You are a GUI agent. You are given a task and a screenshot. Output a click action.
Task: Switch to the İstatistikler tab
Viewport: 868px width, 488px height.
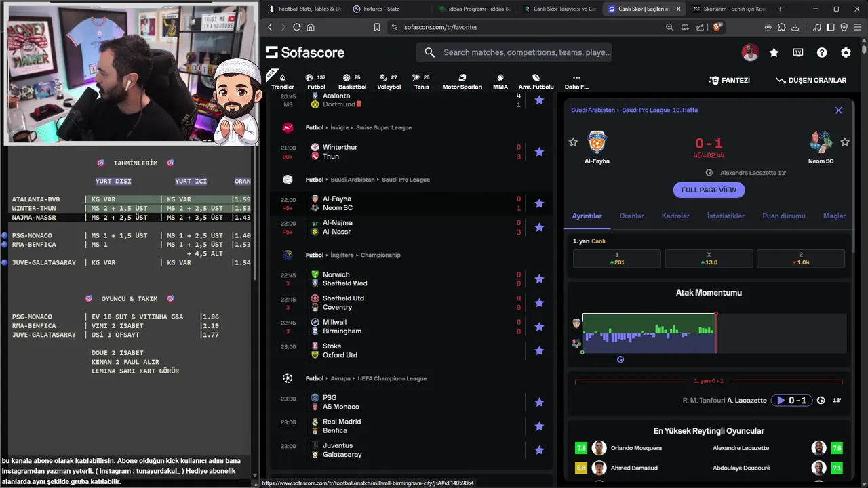726,216
